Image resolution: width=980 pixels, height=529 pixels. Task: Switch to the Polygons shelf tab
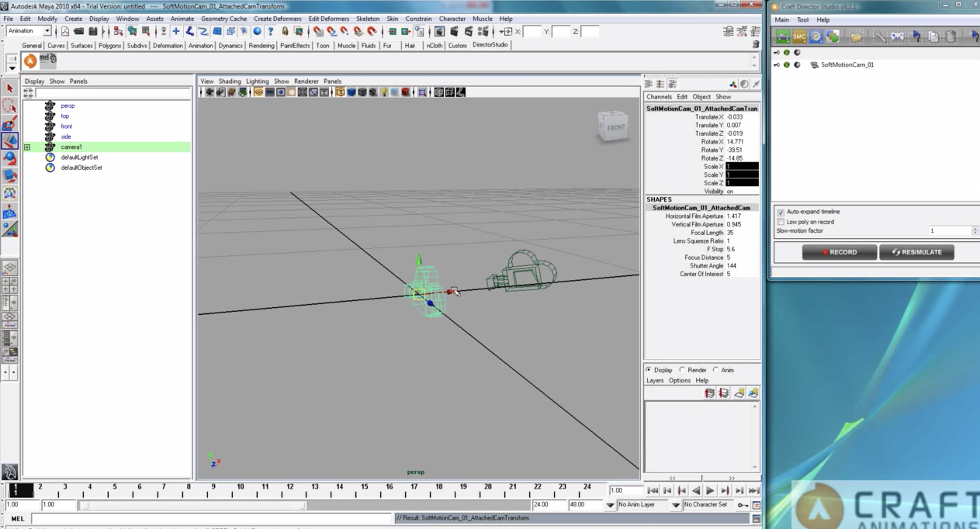(x=110, y=45)
